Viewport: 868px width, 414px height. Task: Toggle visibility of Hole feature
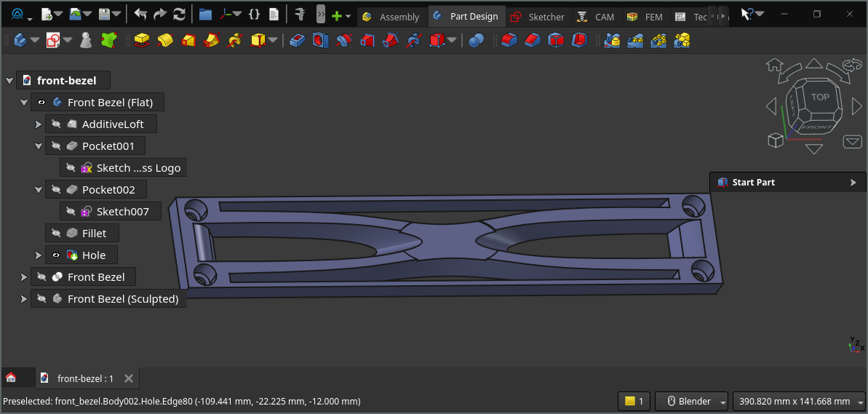pyautogui.click(x=56, y=255)
